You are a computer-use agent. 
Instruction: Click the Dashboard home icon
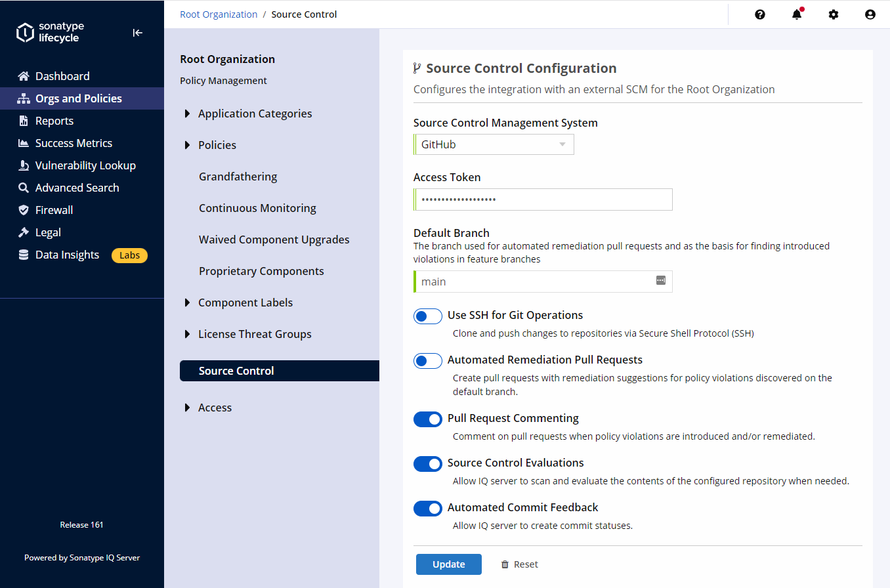(24, 76)
